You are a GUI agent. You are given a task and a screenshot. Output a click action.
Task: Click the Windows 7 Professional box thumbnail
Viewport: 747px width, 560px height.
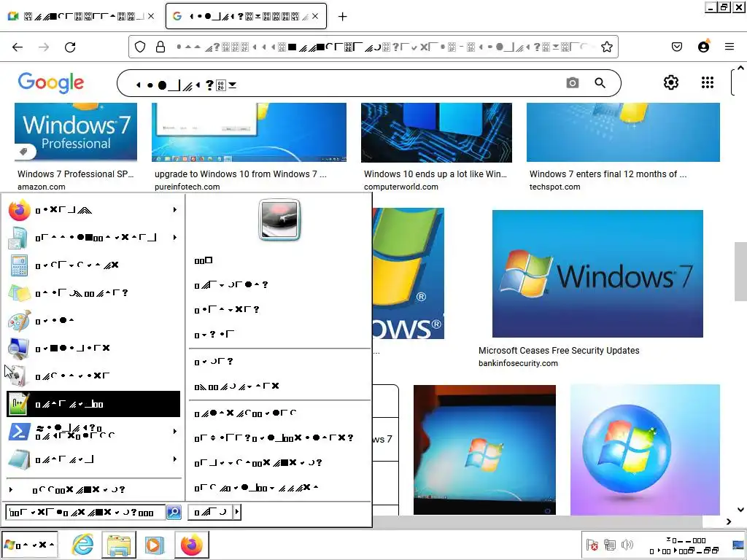[76, 132]
